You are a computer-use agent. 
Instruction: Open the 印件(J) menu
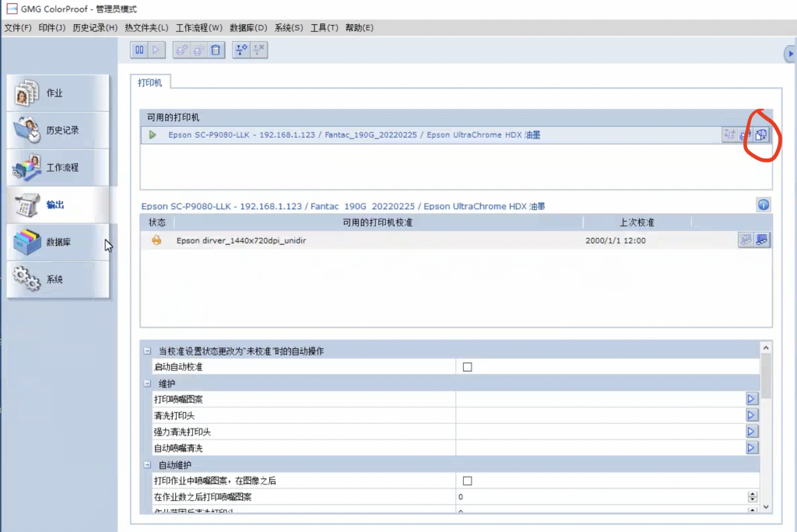[x=52, y=28]
